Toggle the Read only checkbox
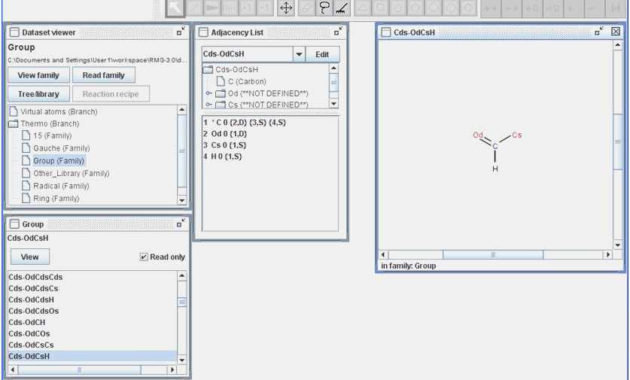Image resolution: width=630 pixels, height=380 pixels. [x=143, y=257]
